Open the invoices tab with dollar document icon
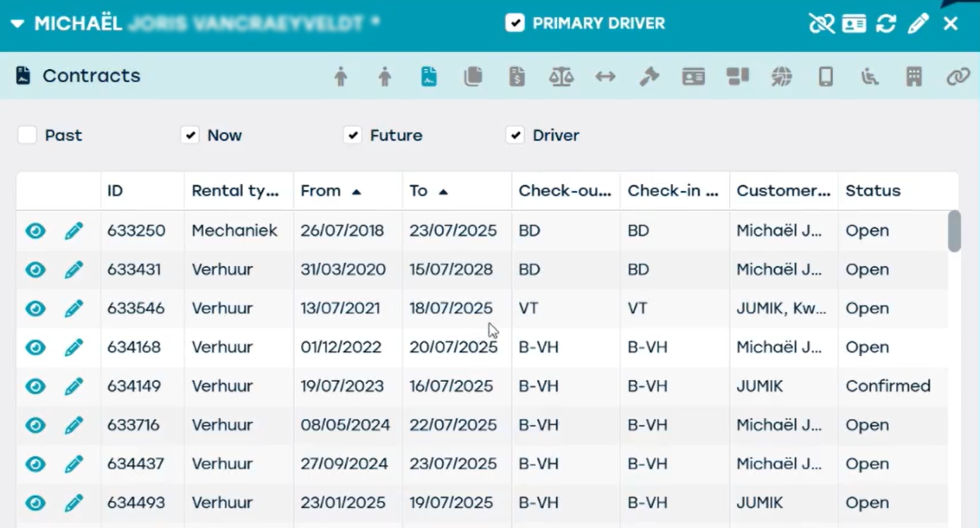Image resolution: width=980 pixels, height=528 pixels. [517, 77]
